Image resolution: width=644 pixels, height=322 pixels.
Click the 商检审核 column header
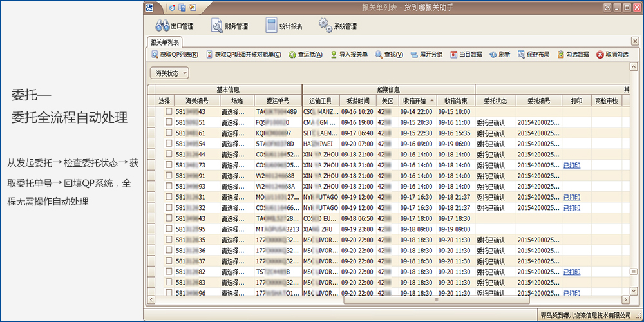(606, 100)
